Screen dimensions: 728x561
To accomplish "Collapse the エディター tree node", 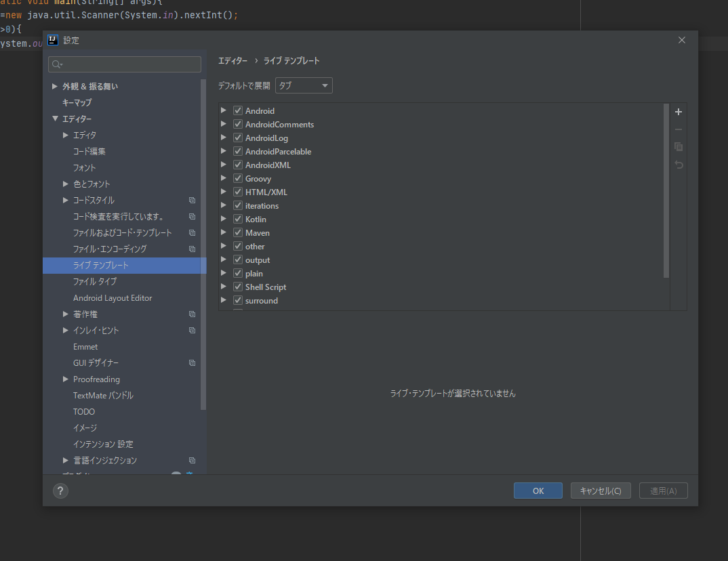I will (x=55, y=119).
